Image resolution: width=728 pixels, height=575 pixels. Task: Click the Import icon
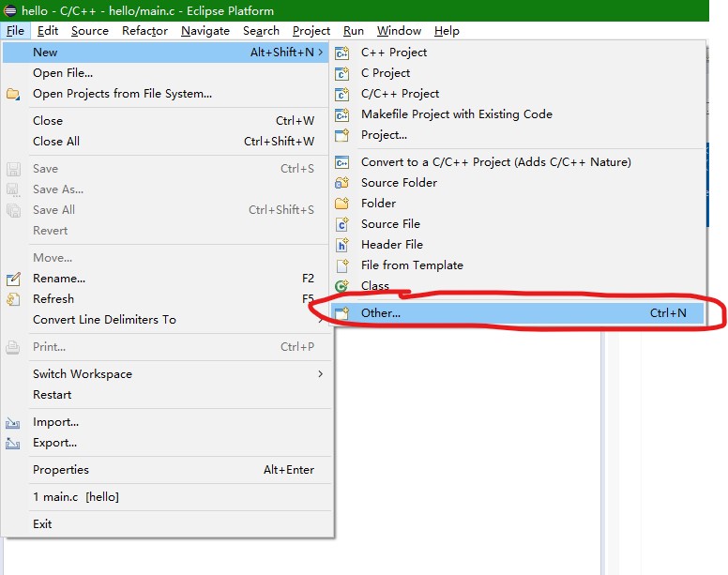coord(13,423)
